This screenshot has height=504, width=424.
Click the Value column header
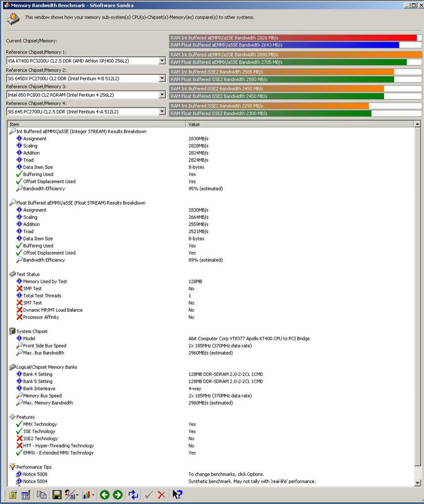(299, 124)
